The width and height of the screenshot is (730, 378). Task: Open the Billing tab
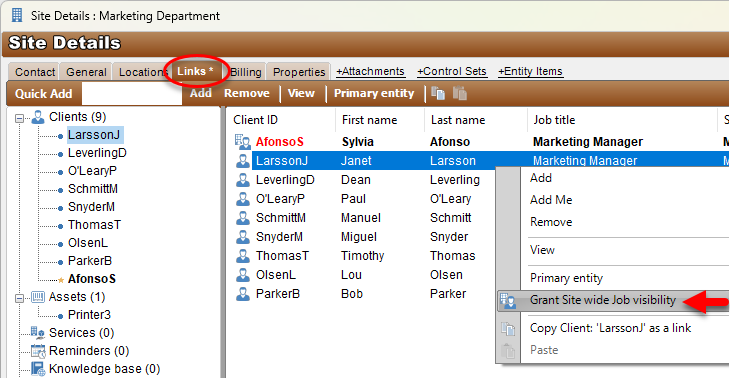pyautogui.click(x=246, y=72)
